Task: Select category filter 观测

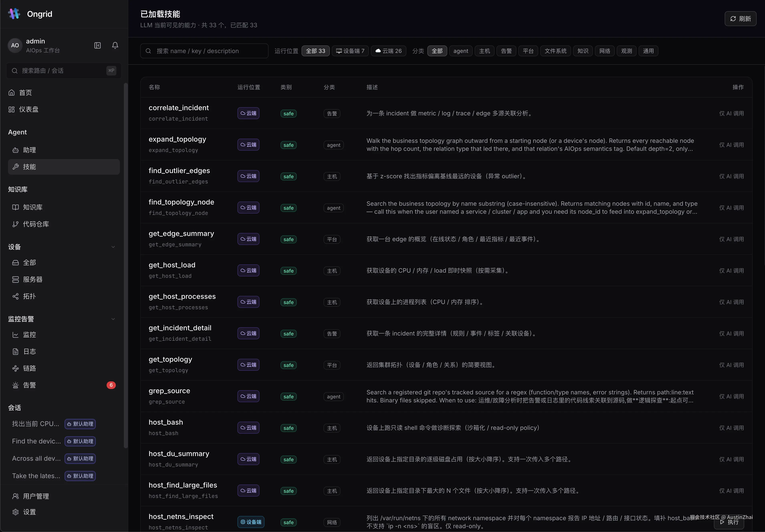Action: (626, 51)
